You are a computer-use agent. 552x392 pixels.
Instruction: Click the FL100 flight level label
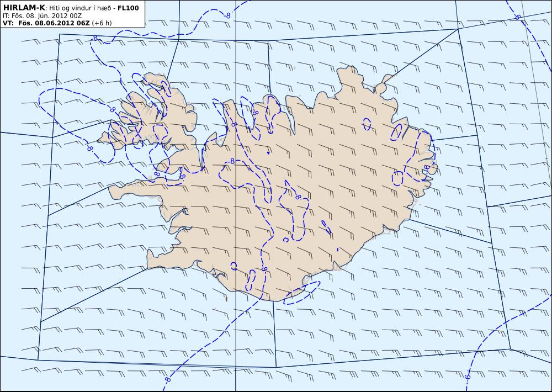pos(128,8)
